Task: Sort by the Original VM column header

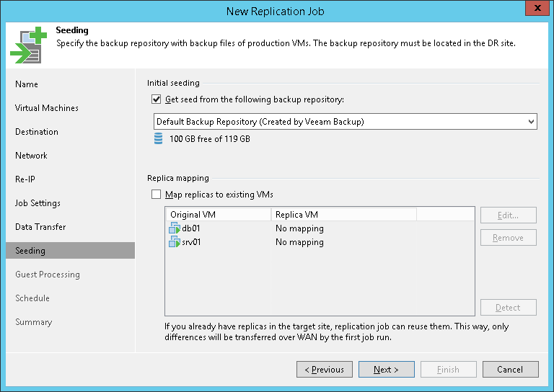Action: [218, 215]
